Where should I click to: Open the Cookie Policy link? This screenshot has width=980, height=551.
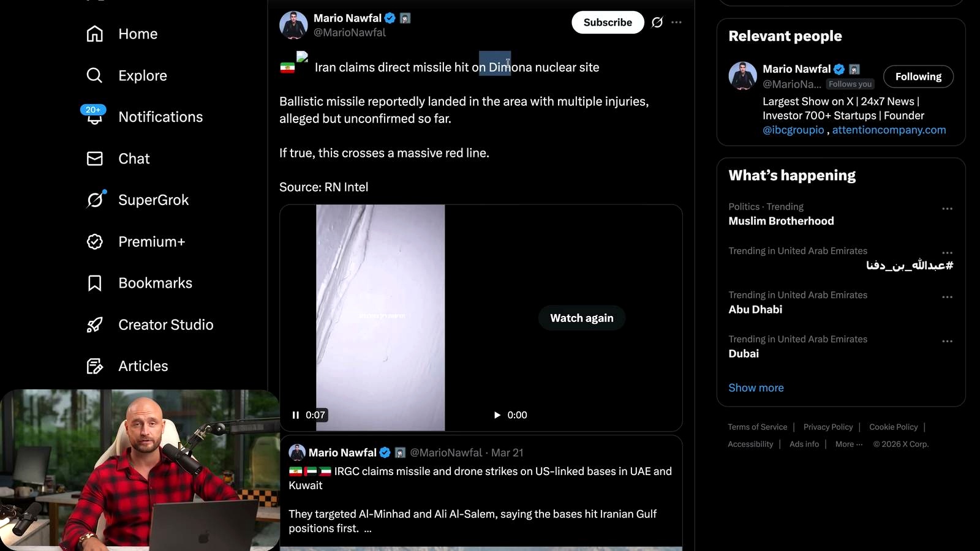(x=893, y=427)
